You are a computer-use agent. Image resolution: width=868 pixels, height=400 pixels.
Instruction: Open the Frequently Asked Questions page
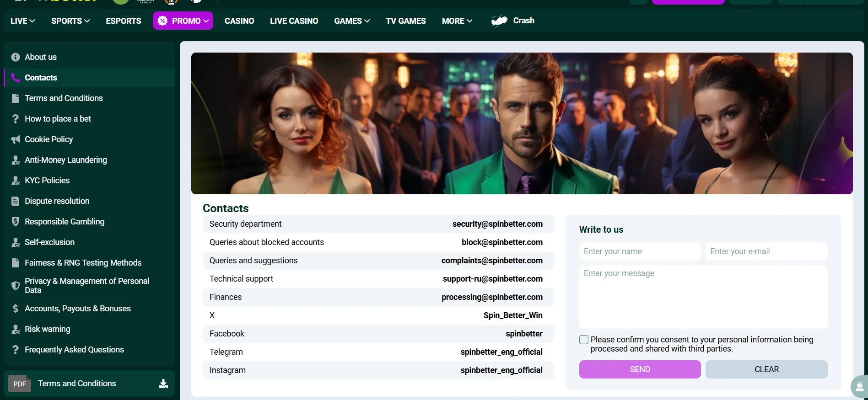(74, 350)
